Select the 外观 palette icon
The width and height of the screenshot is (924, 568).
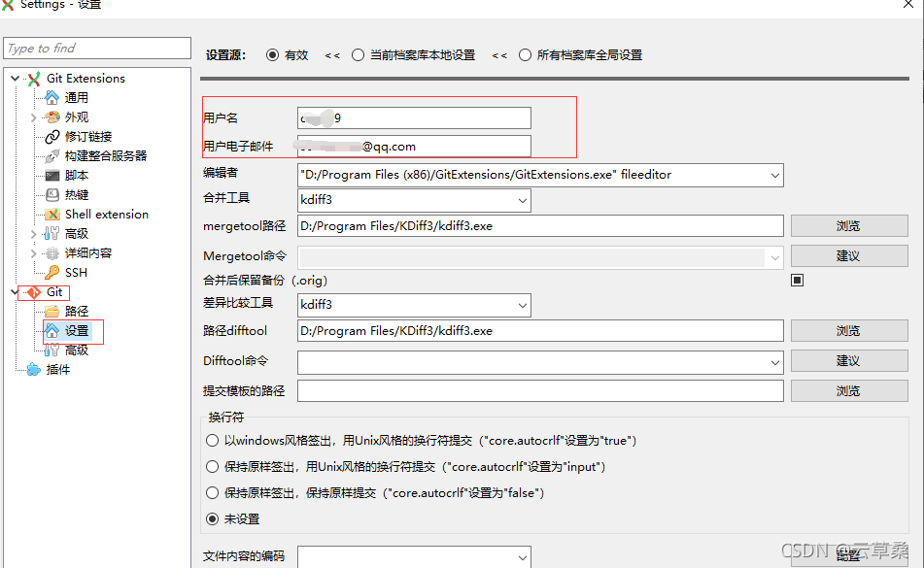pyautogui.click(x=52, y=117)
